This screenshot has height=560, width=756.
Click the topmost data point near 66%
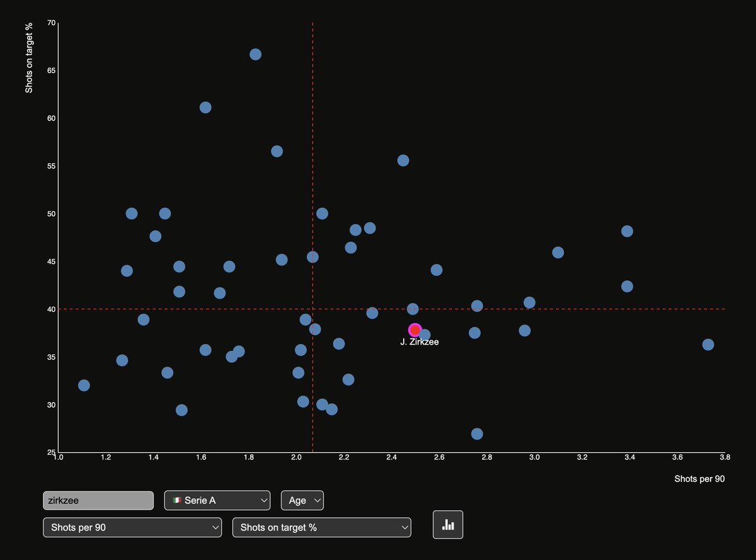coord(255,54)
